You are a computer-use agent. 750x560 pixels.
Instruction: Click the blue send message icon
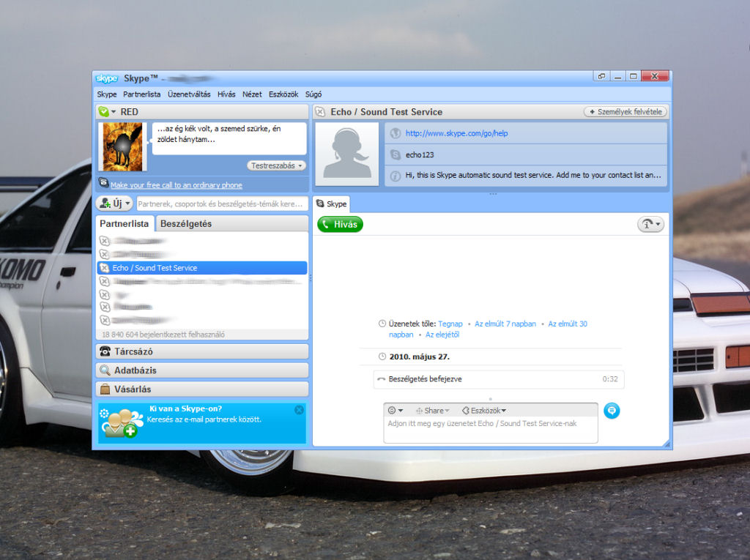[612, 411]
